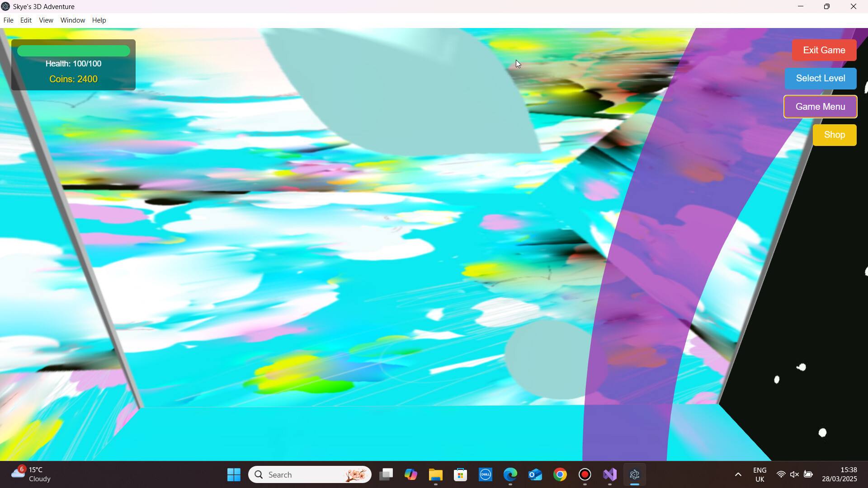
Task: Launch Google Chrome from the taskbar
Action: tap(560, 474)
